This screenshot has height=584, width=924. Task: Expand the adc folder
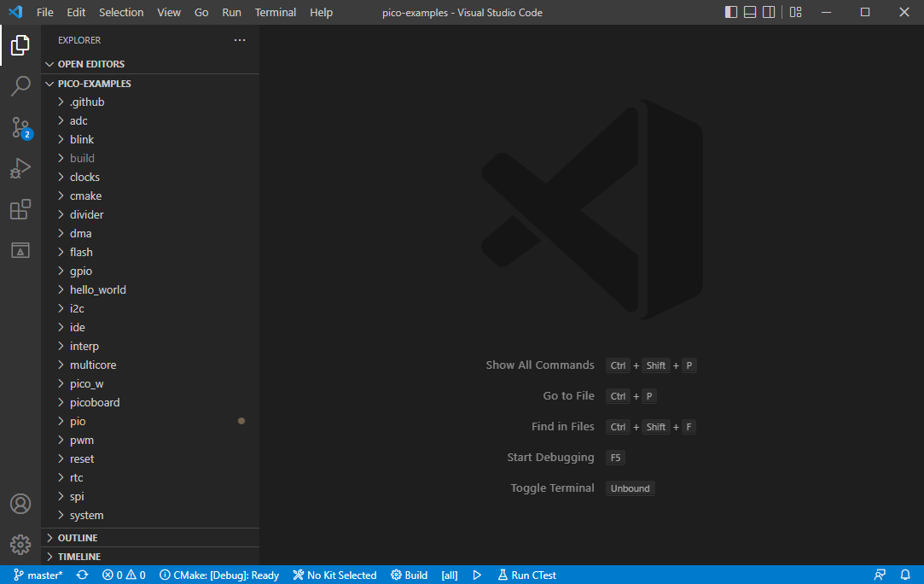click(150, 121)
